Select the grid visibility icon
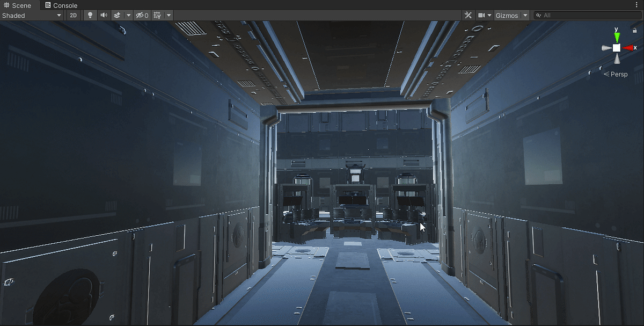Screen dimensions: 644x326 click(x=157, y=15)
